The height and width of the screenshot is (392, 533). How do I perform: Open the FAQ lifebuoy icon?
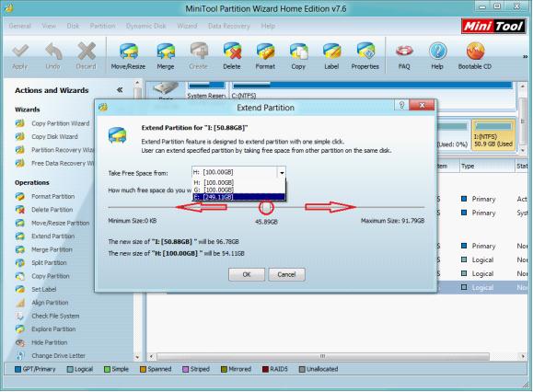tap(404, 57)
